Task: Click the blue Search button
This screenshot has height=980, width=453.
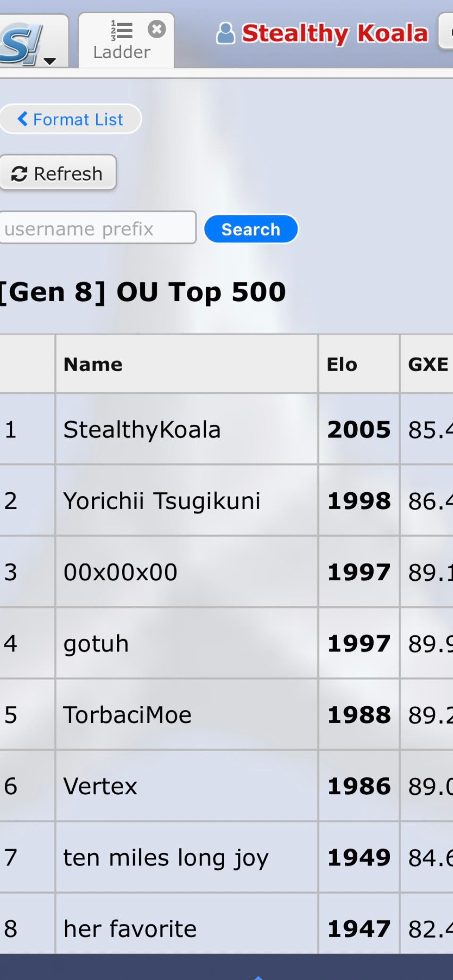Action: [x=251, y=229]
